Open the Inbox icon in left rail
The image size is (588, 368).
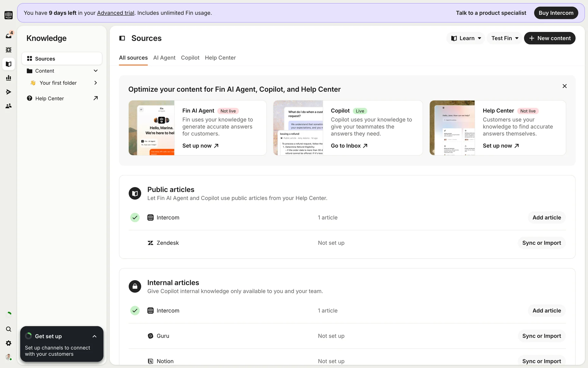point(9,36)
